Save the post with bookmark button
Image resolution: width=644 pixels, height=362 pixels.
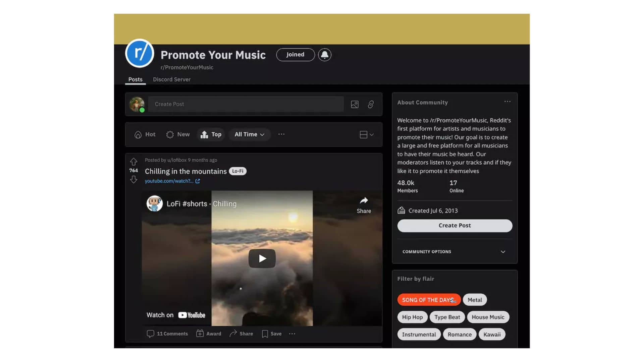click(x=272, y=334)
